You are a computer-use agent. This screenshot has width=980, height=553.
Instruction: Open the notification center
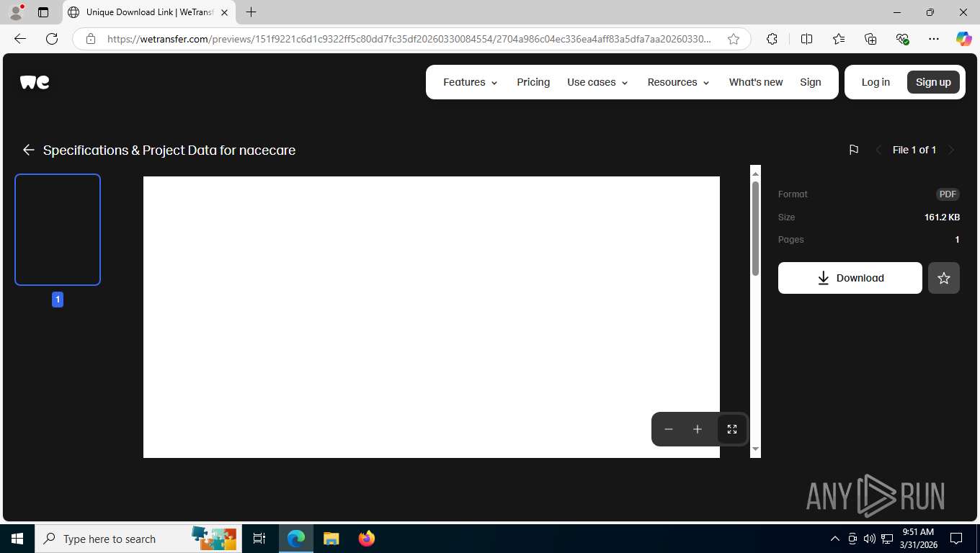(956, 539)
